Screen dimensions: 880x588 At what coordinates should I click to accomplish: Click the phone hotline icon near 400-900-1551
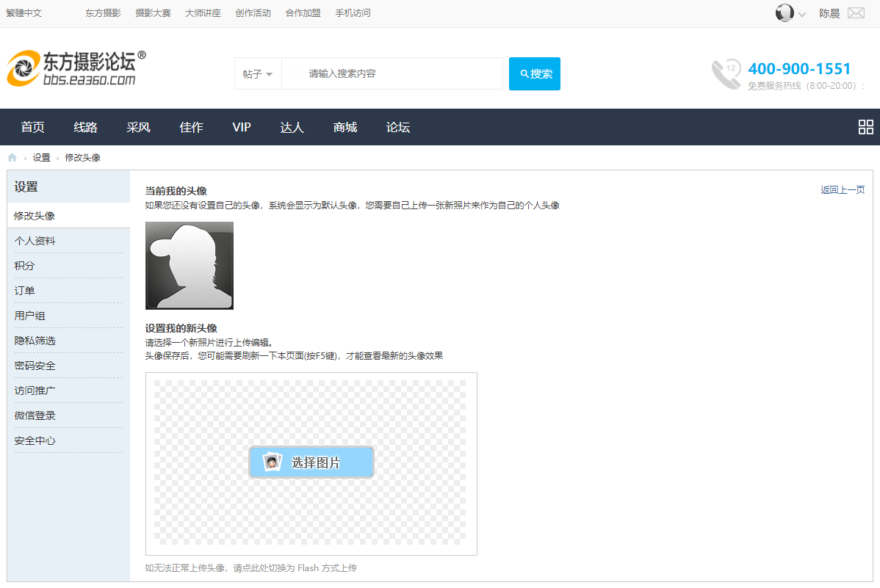(724, 73)
